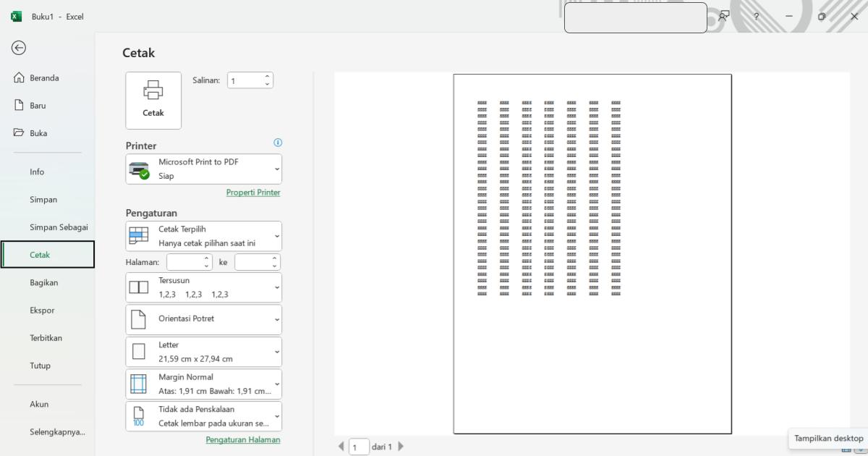Viewport: 868px width, 456px height.
Task: Decrease Salinan copies with down arrow
Action: pyautogui.click(x=268, y=85)
